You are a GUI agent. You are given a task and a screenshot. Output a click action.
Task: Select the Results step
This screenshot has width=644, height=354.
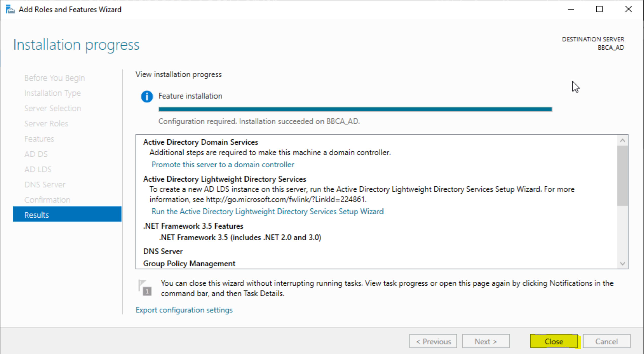pyautogui.click(x=67, y=214)
